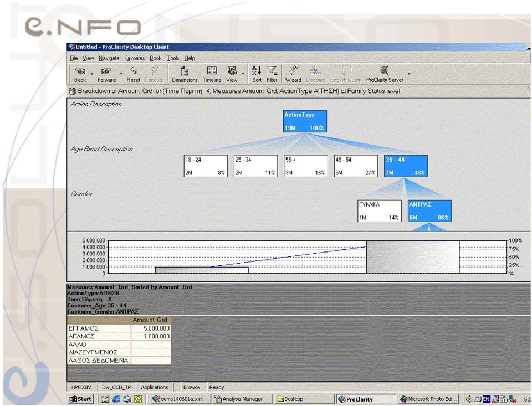
Task: Open the View menu
Action: tap(88, 58)
